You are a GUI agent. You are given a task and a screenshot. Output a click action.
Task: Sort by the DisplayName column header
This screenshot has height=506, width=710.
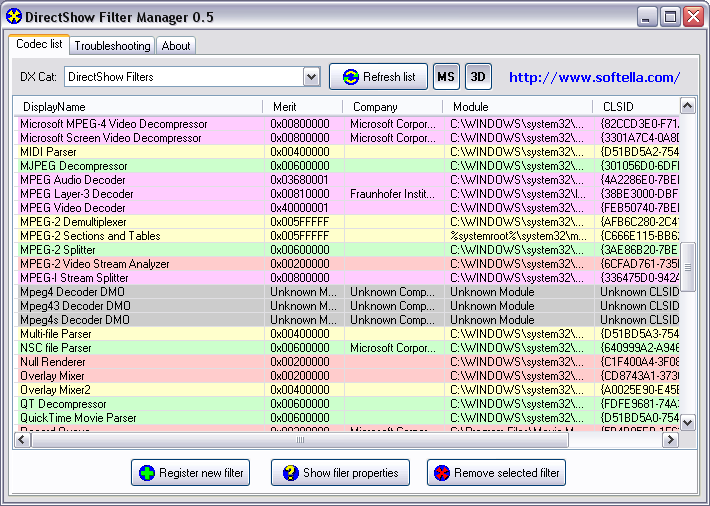tap(138, 107)
